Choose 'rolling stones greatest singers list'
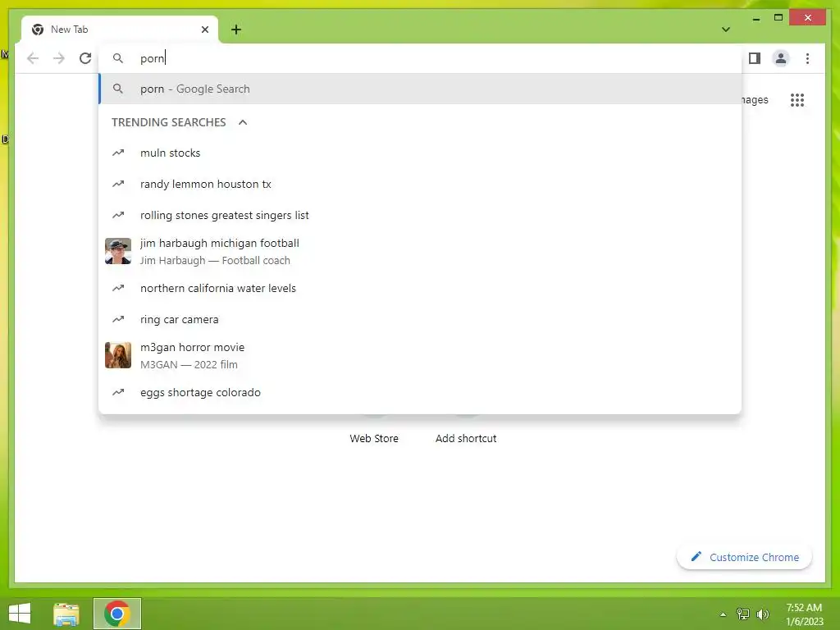Image resolution: width=840 pixels, height=630 pixels. pyautogui.click(x=421, y=216)
